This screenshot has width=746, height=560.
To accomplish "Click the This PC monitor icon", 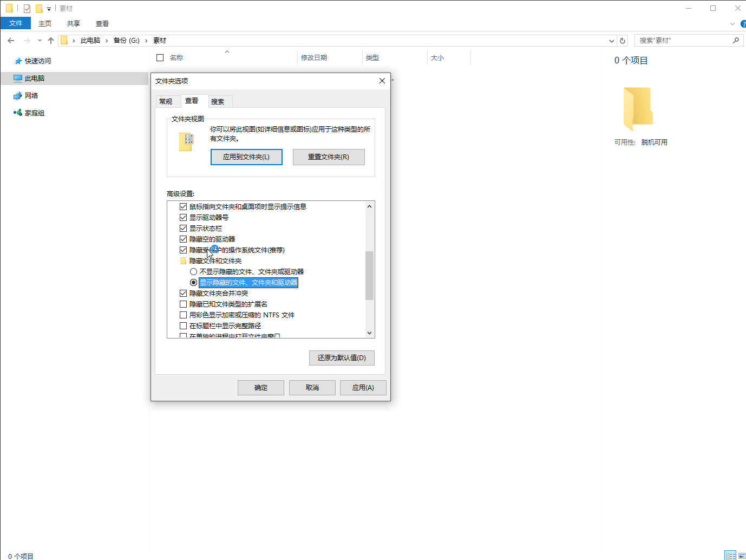I will (18, 79).
